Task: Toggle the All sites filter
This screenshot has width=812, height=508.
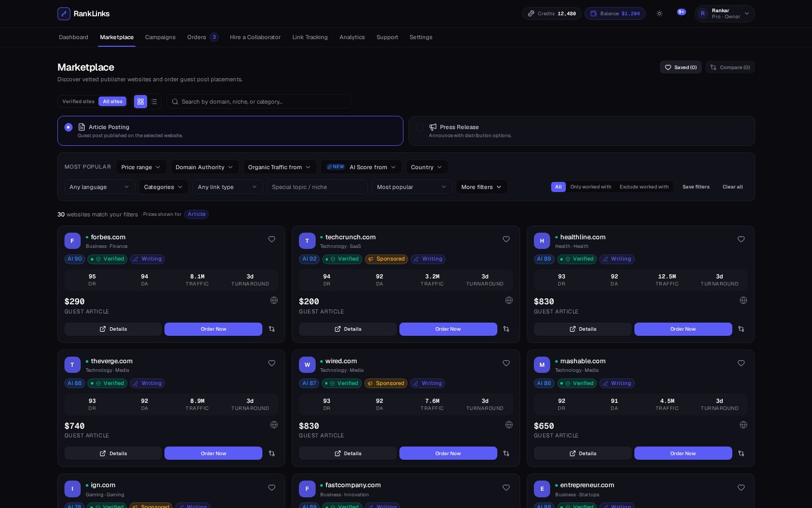Action: pos(113,102)
